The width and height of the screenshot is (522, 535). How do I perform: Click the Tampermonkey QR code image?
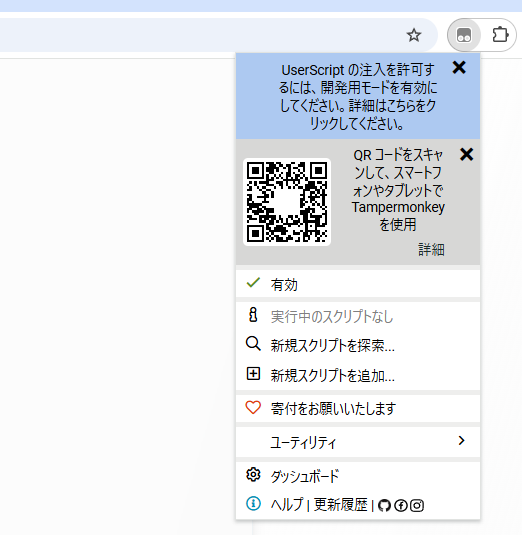287,202
